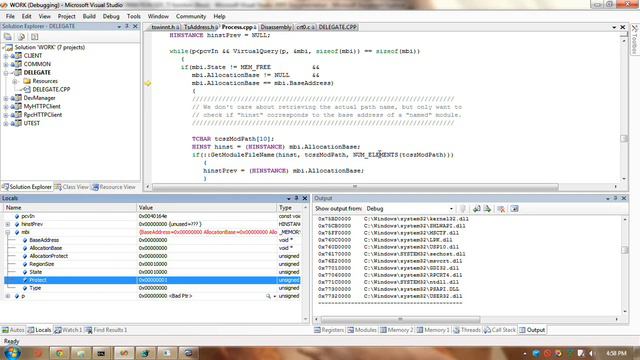The image size is (640, 360).
Task: Click the Resources folder icon
Action: click(27, 81)
